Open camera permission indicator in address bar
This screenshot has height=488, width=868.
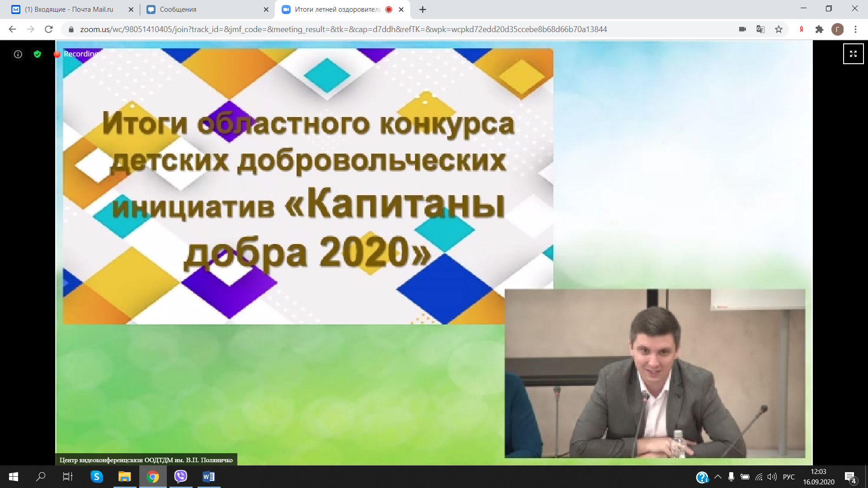click(x=742, y=29)
